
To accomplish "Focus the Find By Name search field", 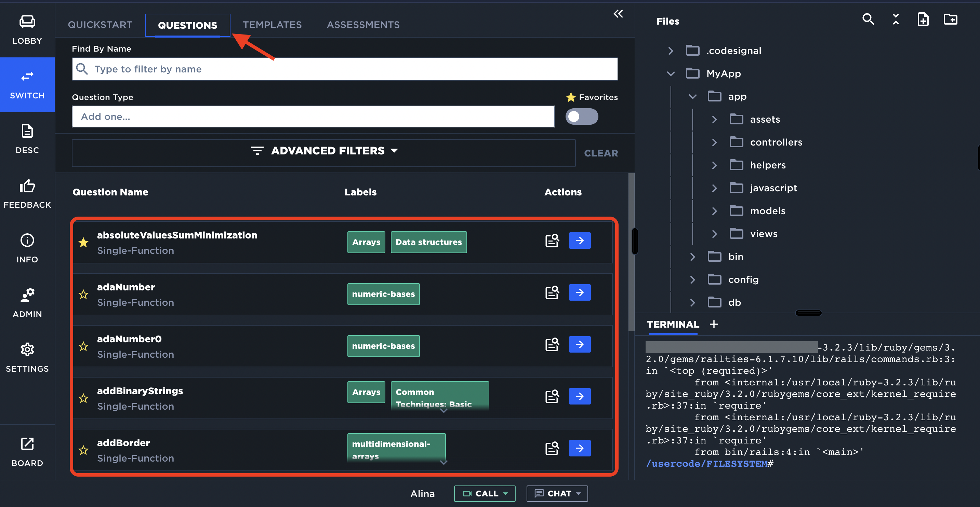I will pos(345,69).
